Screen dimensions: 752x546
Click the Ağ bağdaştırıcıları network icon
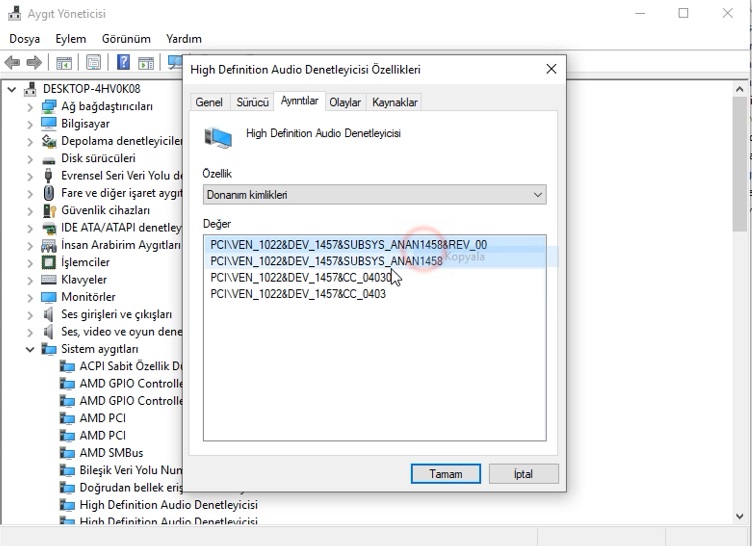[x=48, y=107]
